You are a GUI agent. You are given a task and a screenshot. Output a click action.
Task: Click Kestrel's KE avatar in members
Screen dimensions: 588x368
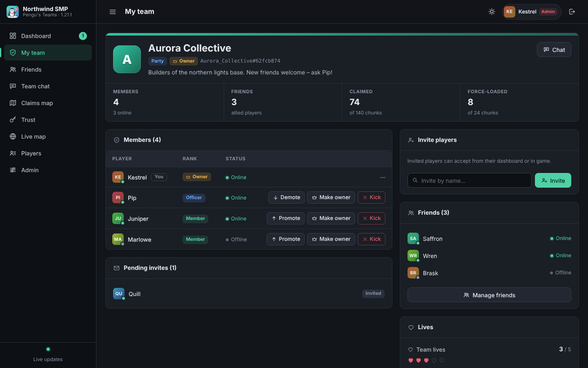[118, 177]
